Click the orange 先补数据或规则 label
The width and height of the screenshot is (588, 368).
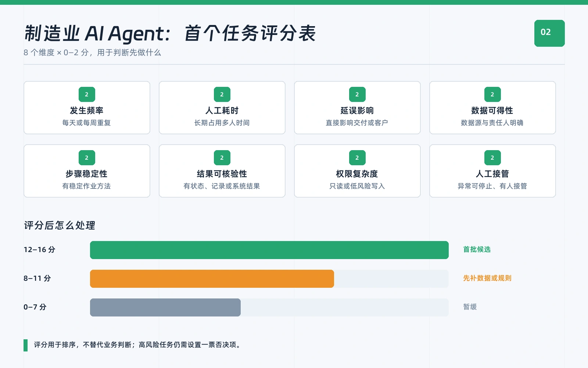(487, 278)
